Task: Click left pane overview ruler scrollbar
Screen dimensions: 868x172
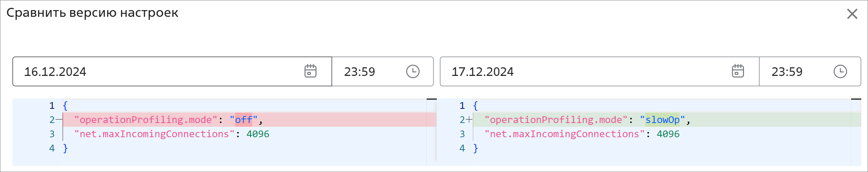Action: pos(432,131)
